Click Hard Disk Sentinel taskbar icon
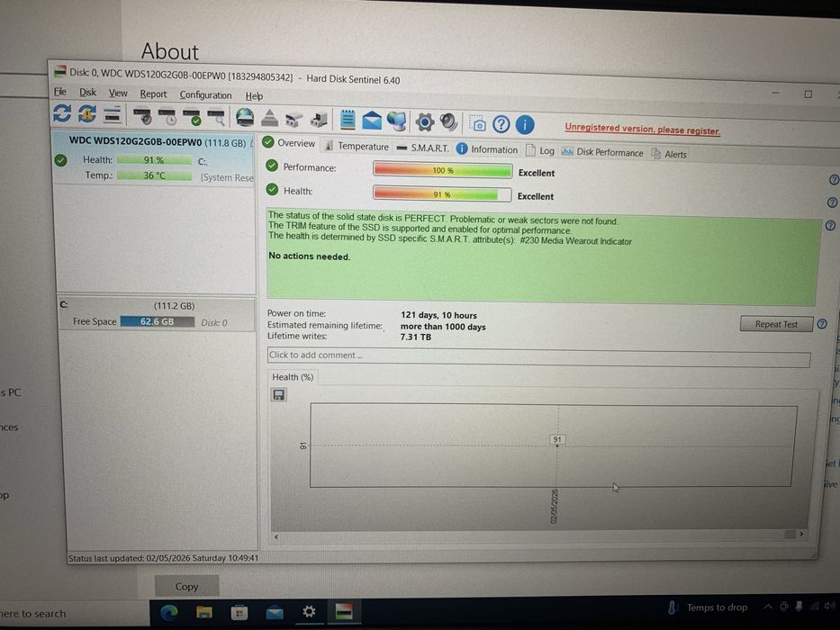Image resolution: width=840 pixels, height=630 pixels. pos(343,611)
